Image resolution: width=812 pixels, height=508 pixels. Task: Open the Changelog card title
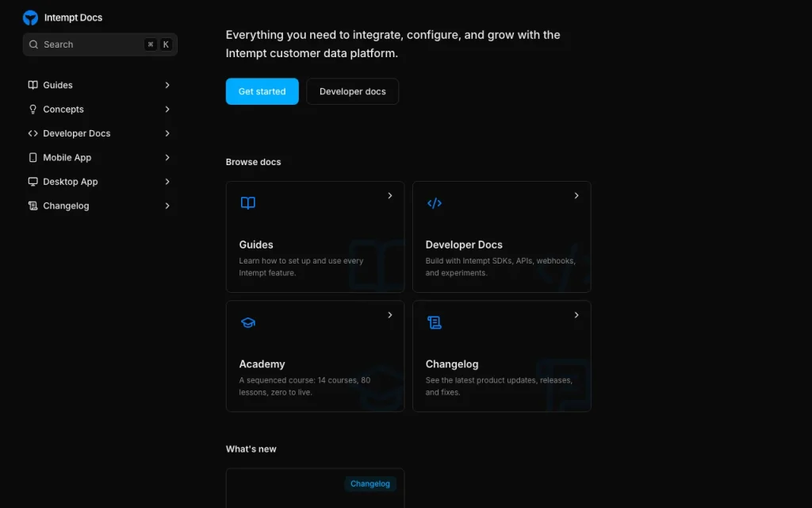click(452, 364)
